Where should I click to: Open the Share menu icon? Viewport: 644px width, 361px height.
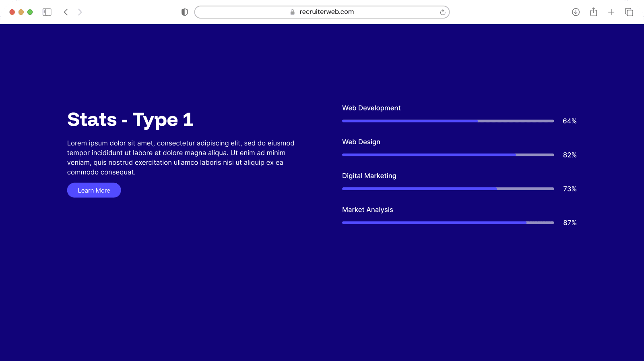click(x=593, y=12)
